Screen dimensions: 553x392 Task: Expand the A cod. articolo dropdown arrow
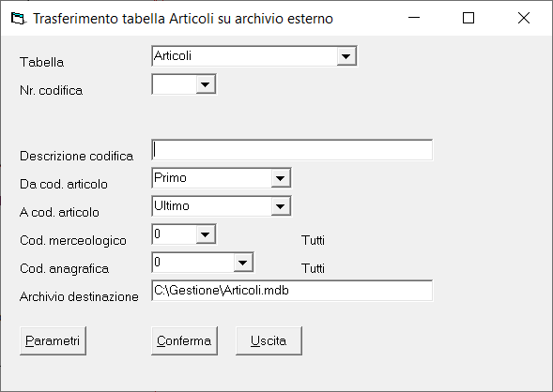point(281,206)
